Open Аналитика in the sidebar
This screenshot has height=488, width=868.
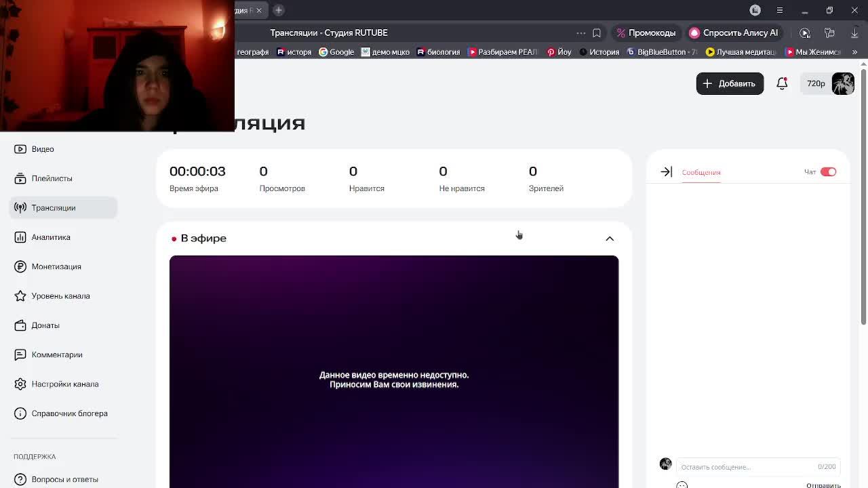[x=63, y=237]
